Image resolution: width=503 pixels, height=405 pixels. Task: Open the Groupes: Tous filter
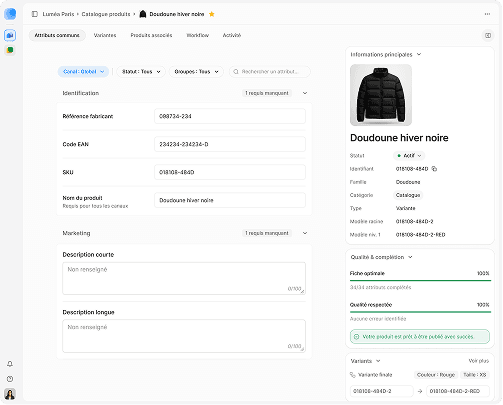pyautogui.click(x=196, y=72)
